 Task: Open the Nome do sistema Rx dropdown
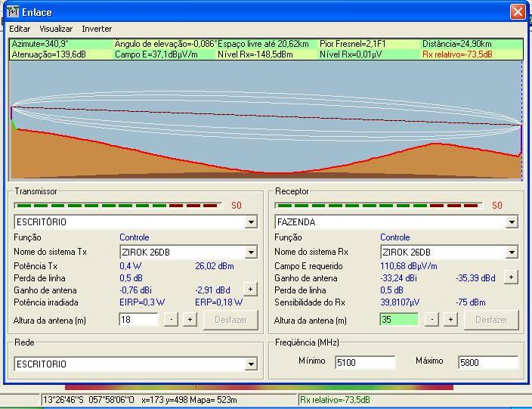[x=512, y=253]
